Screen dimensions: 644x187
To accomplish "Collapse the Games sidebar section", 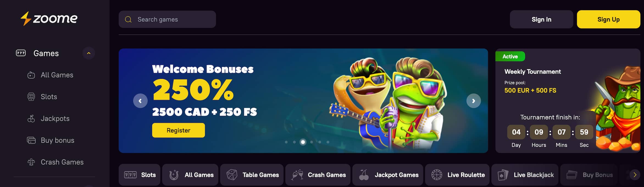I will tap(89, 53).
